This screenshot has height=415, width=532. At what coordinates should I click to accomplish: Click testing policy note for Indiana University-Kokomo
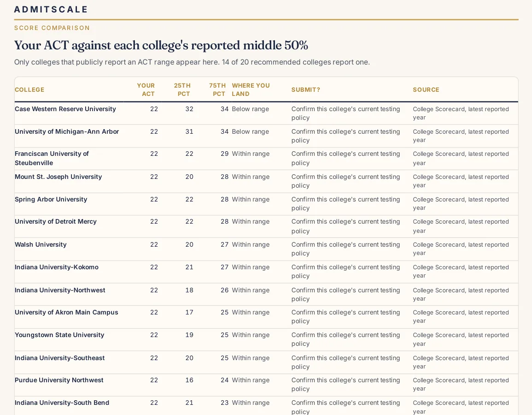tap(346, 272)
